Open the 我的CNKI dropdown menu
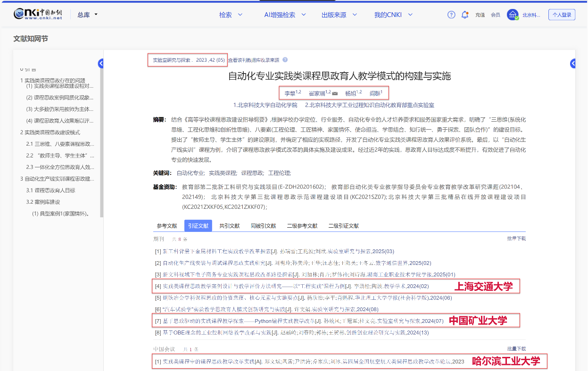The image size is (588, 371). coord(393,15)
